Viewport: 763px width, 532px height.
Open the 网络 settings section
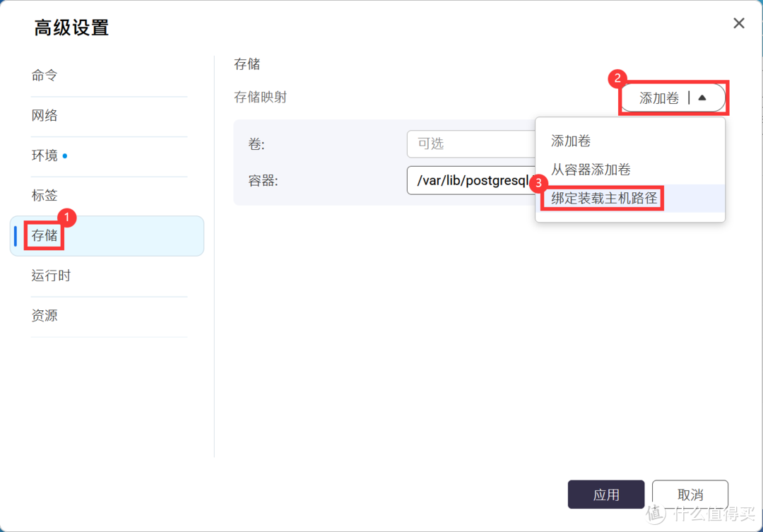[44, 115]
